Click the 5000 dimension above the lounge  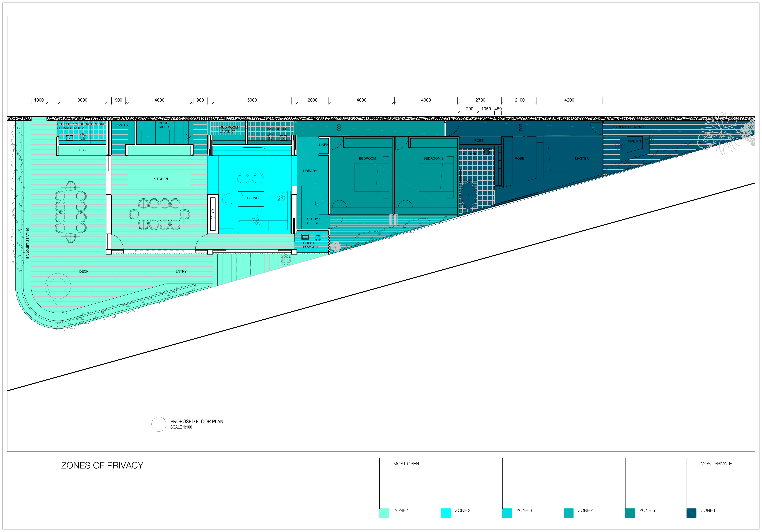(252, 100)
